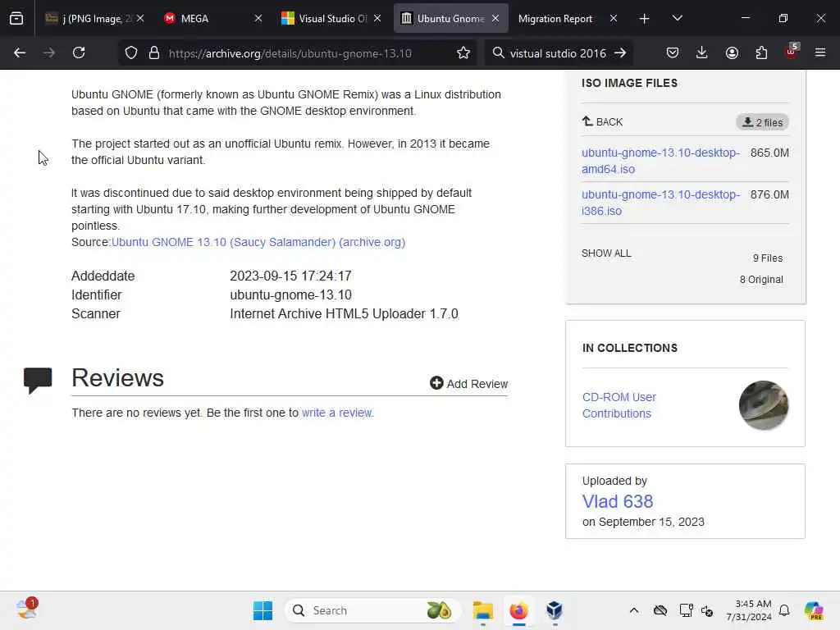
Task: Go BACK in ISO image files list
Action: click(x=603, y=121)
